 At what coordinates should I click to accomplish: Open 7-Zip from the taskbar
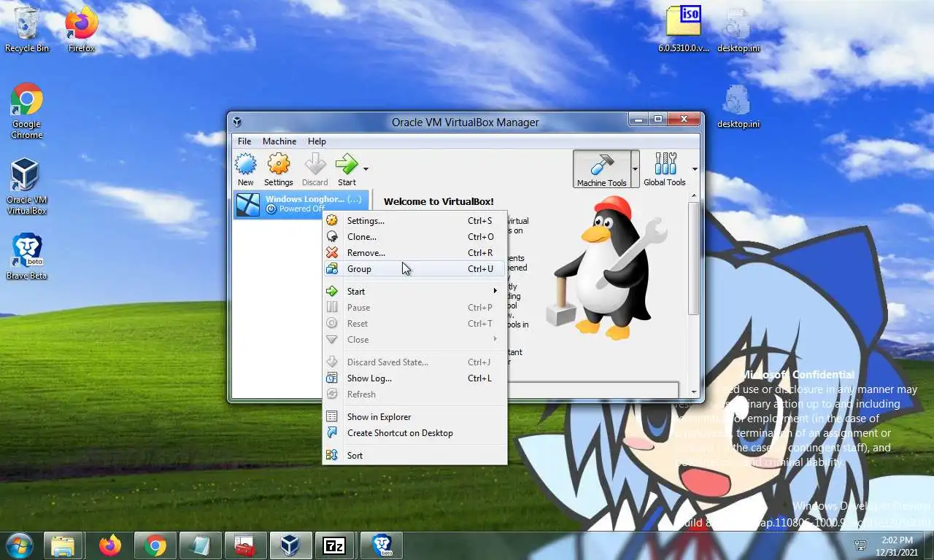335,545
